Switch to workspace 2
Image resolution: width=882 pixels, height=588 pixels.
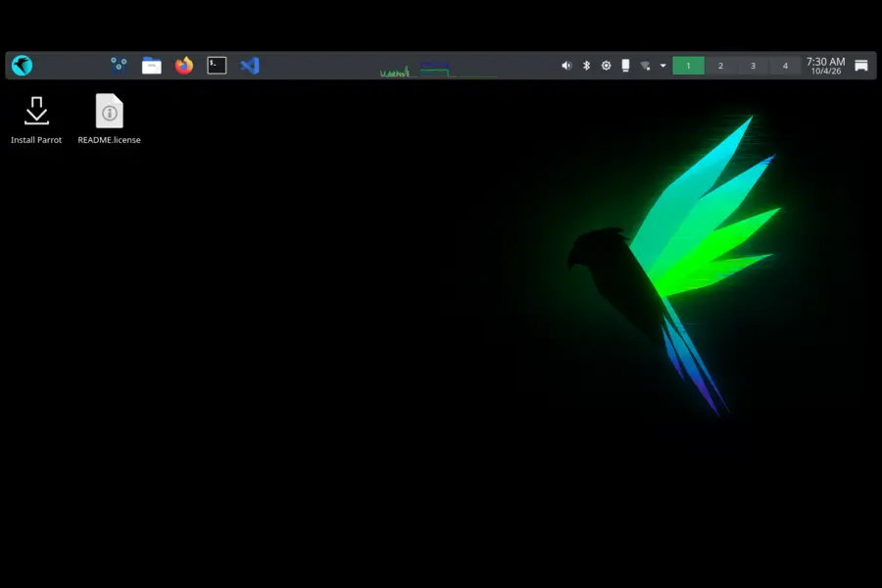pyautogui.click(x=720, y=66)
